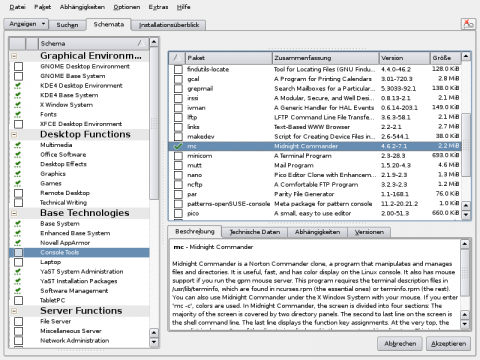Click the status icon next to YaST Installation Packages

point(18,281)
